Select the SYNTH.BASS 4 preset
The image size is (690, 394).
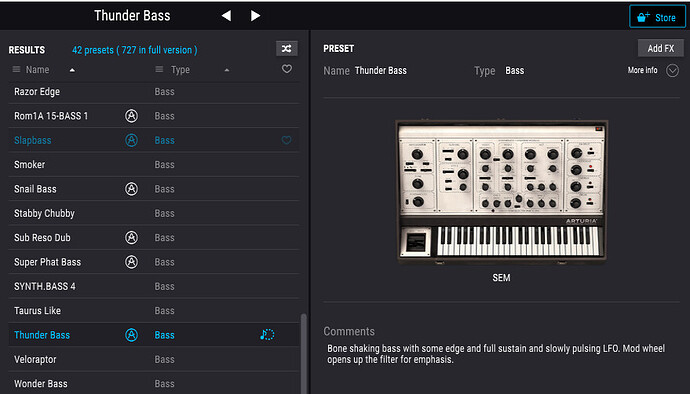pyautogui.click(x=154, y=286)
